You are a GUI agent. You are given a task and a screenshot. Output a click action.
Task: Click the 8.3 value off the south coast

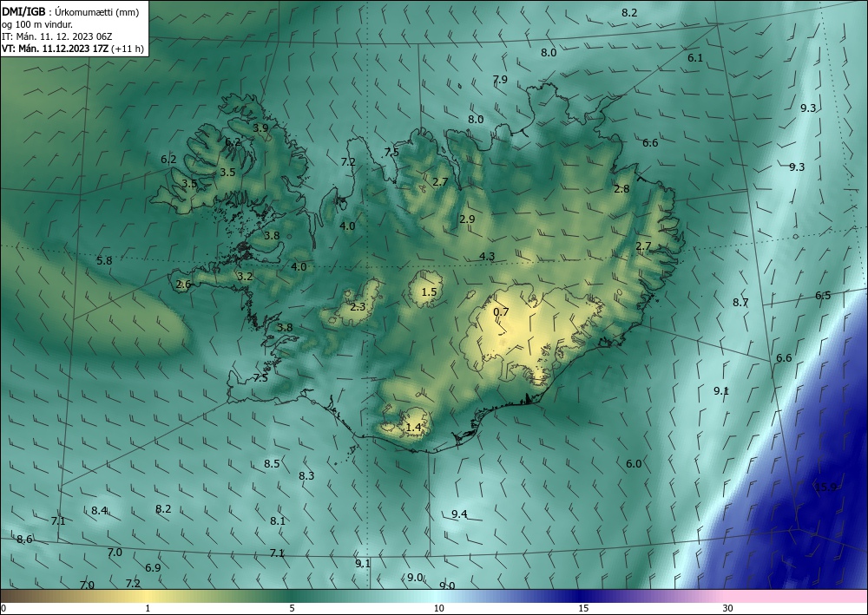click(x=306, y=475)
